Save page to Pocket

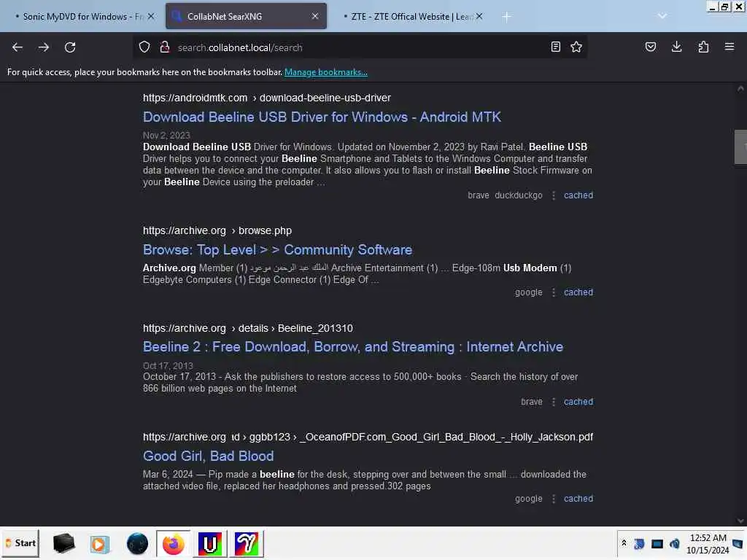tap(650, 47)
